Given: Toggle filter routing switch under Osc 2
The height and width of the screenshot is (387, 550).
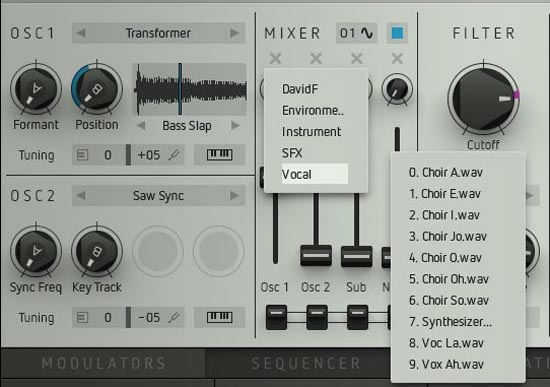Looking at the screenshot, I should [x=317, y=317].
